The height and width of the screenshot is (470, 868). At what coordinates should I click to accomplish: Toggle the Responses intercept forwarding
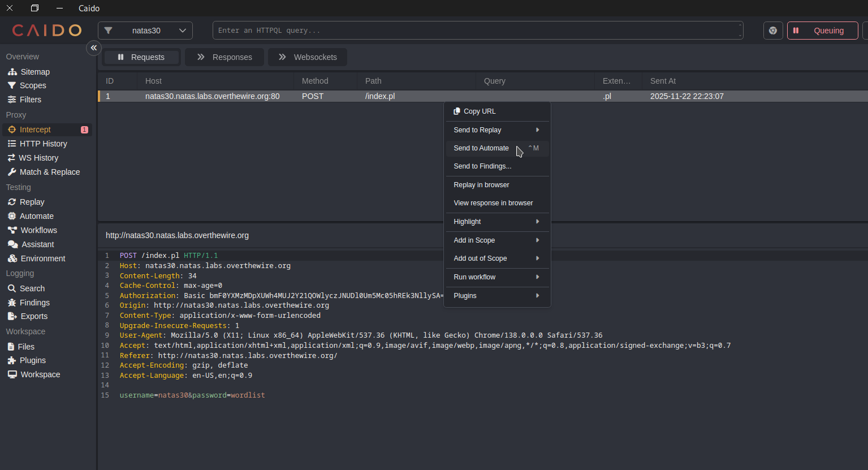[x=224, y=57]
